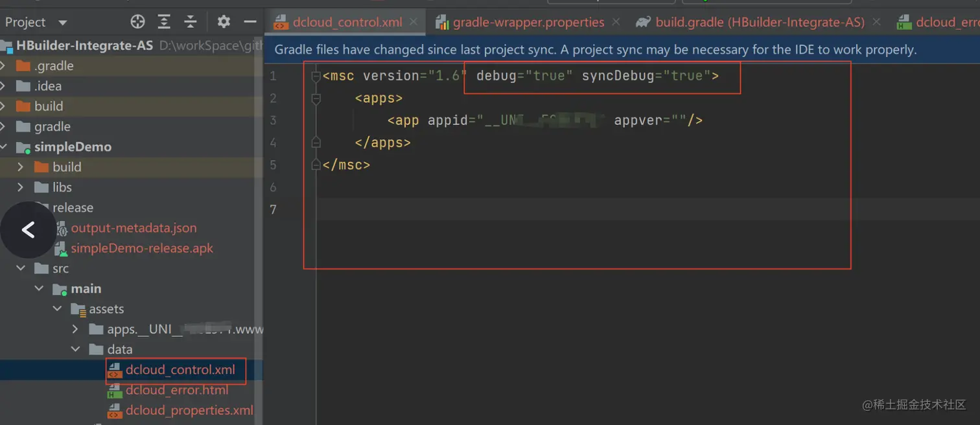Image resolution: width=980 pixels, height=425 pixels.
Task: Select the main folder row
Action: (131, 289)
